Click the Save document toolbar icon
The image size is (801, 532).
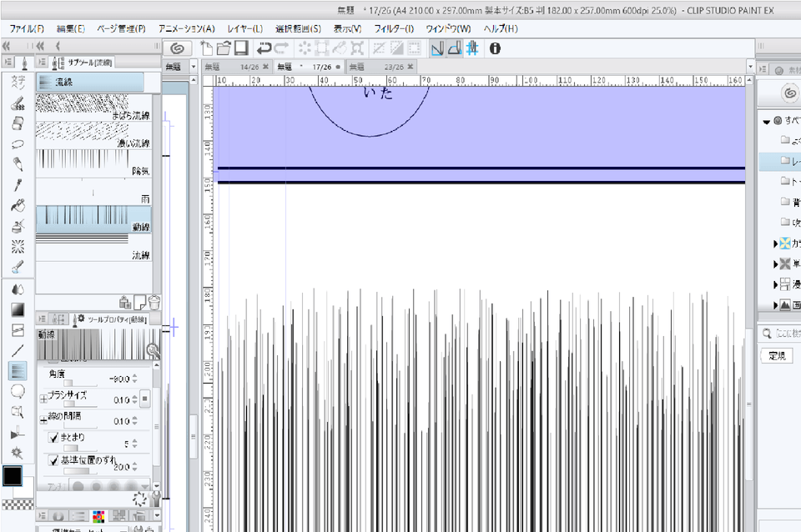coord(241,48)
